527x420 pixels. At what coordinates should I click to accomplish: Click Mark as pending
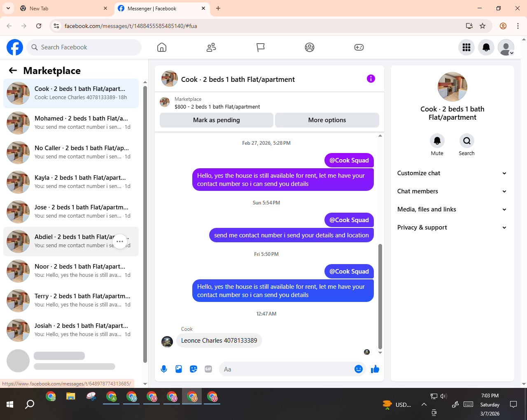coord(217,120)
